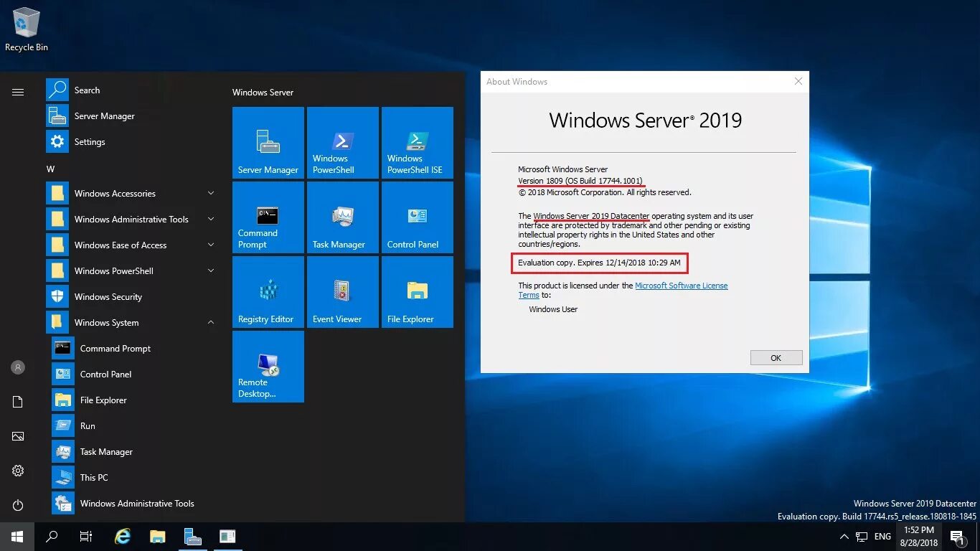Open File Explorer under Windows System
Image resolution: width=980 pixels, height=551 pixels.
coord(136,400)
